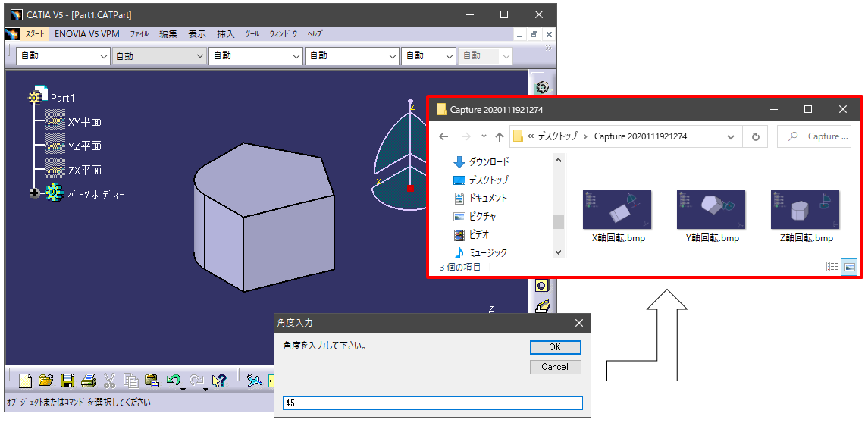The image size is (868, 423).
Task: Open the redo history dropdown arrow
Action: pyautogui.click(x=205, y=389)
